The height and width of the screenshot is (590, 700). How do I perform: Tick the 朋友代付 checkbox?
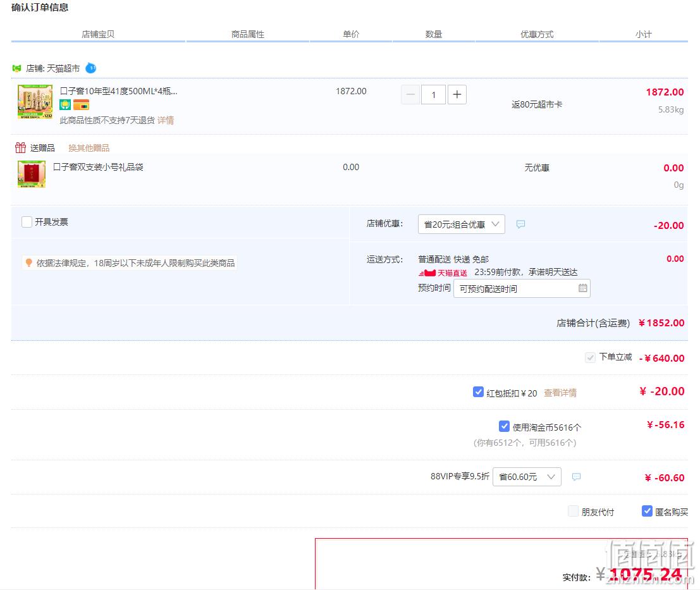(573, 511)
